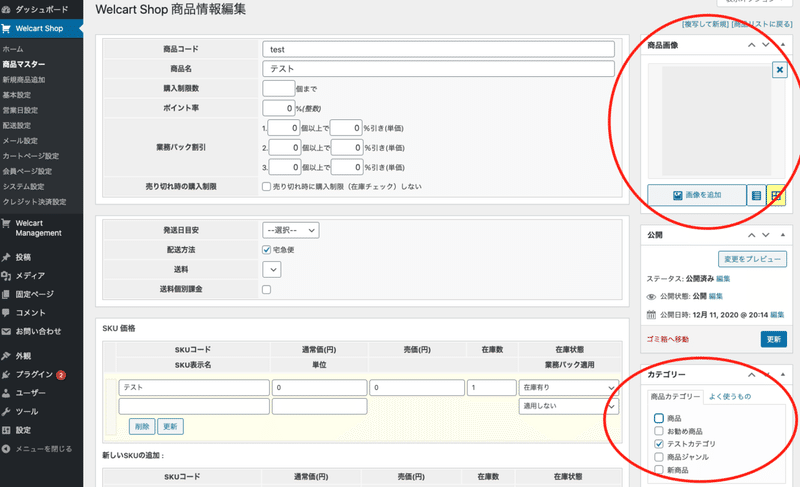
Task: Check the お勧め商品 category checkbox
Action: point(659,431)
